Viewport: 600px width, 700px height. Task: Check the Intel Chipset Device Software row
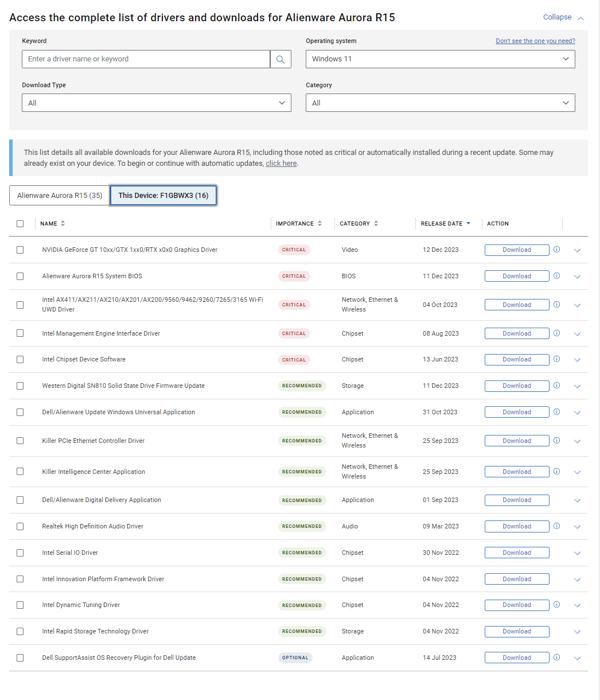point(20,359)
